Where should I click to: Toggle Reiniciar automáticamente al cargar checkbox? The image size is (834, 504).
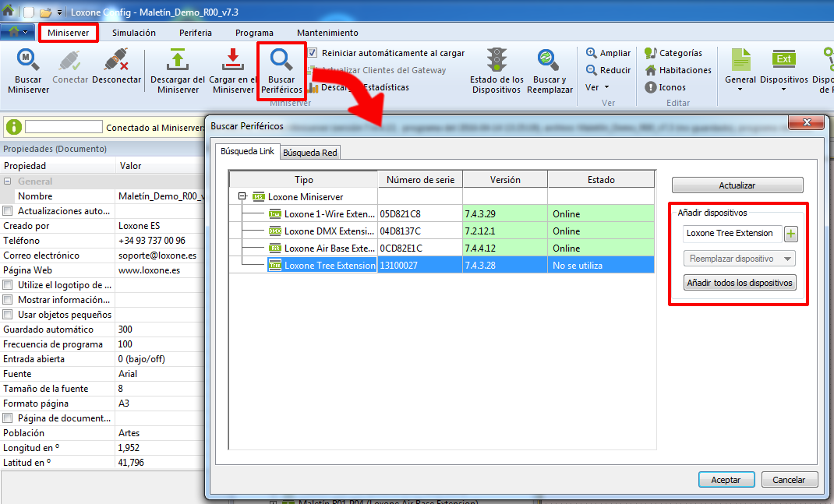pyautogui.click(x=313, y=53)
